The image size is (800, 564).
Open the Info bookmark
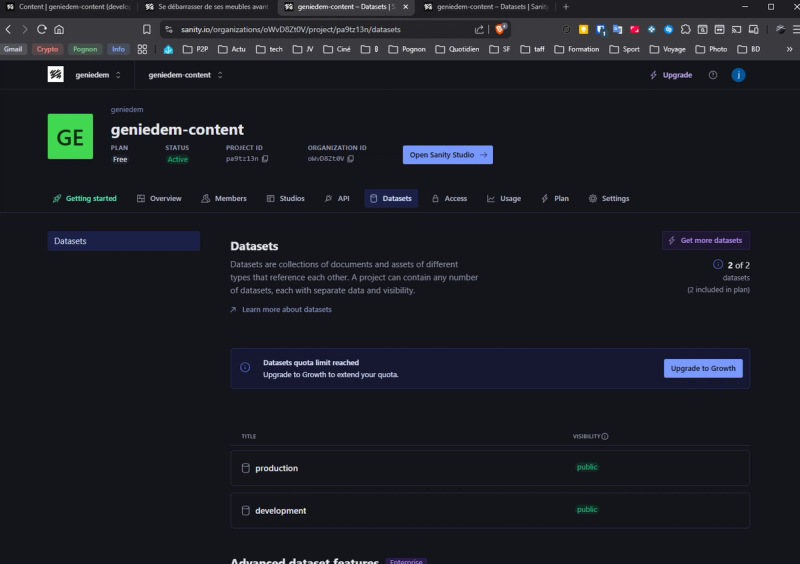click(118, 49)
